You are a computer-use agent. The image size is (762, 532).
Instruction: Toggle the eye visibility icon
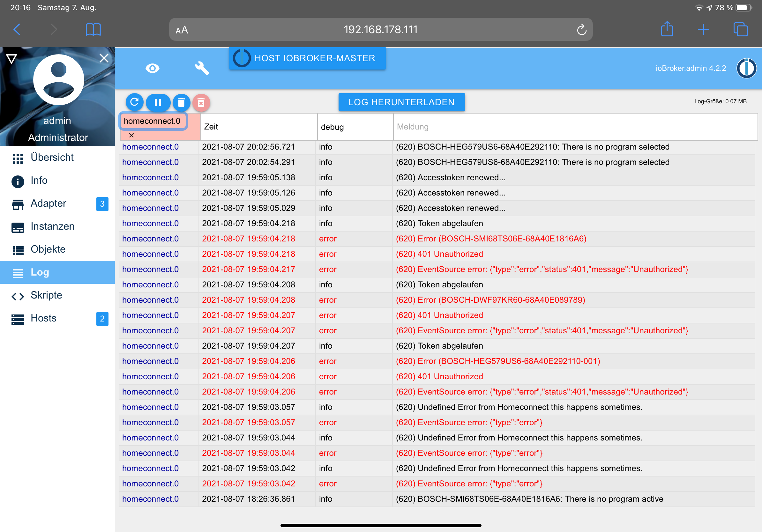point(152,68)
